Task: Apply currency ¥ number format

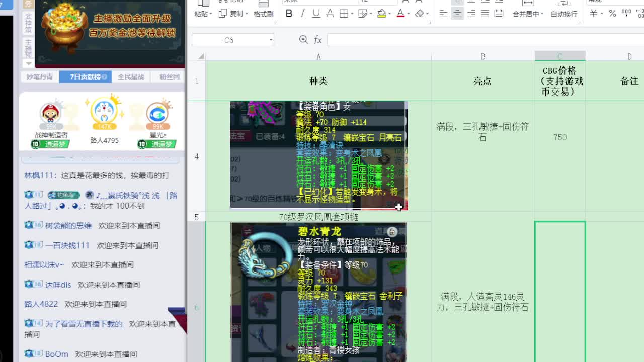Action: click(x=594, y=14)
